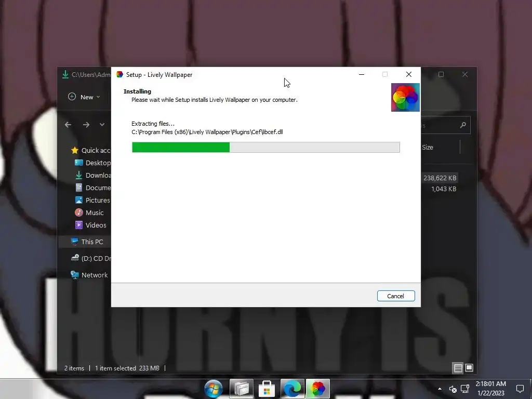The height and width of the screenshot is (399, 532).
Task: Expand recent locations dropdown in File Explorer
Action: tap(102, 125)
